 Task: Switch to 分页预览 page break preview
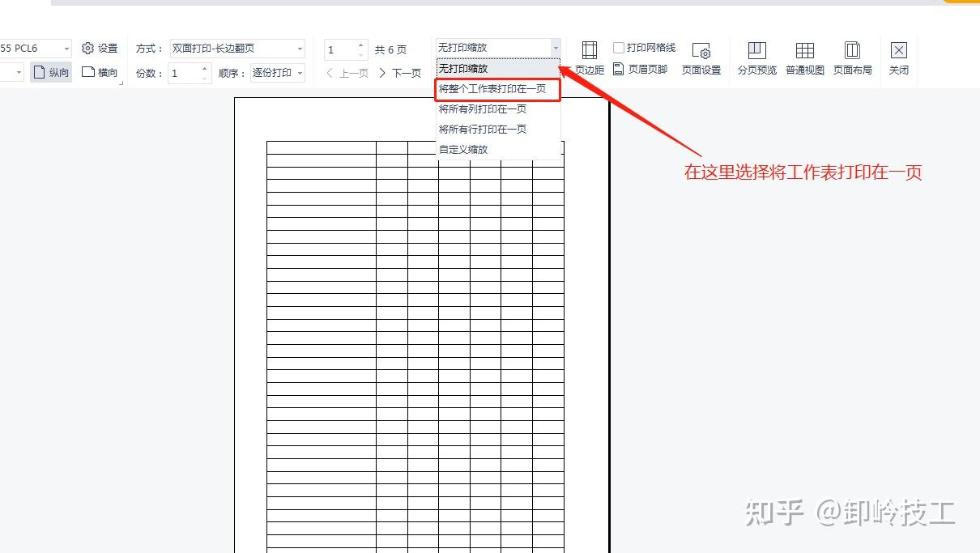756,57
